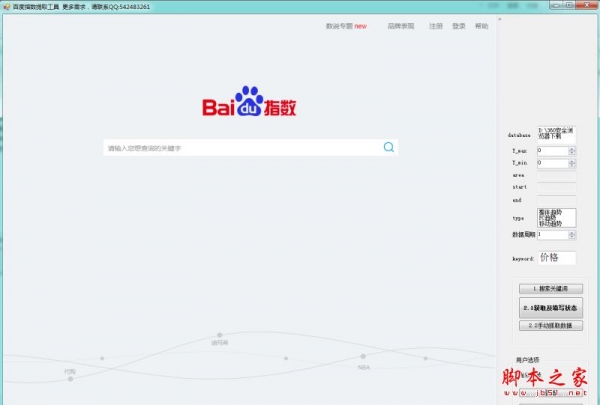Image resolution: width=600 pixels, height=405 pixels.
Task: Click the T_min value field
Action: 553,163
